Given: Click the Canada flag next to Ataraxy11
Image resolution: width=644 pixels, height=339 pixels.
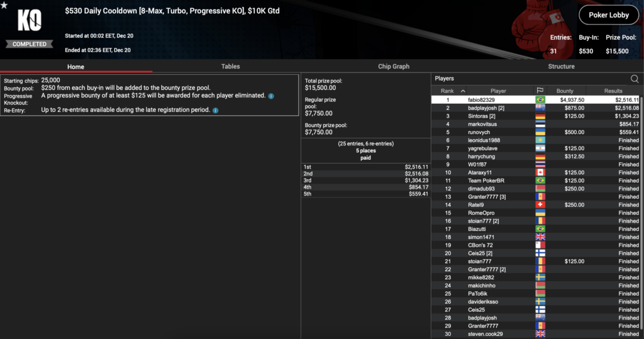Looking at the screenshot, I should click(539, 172).
